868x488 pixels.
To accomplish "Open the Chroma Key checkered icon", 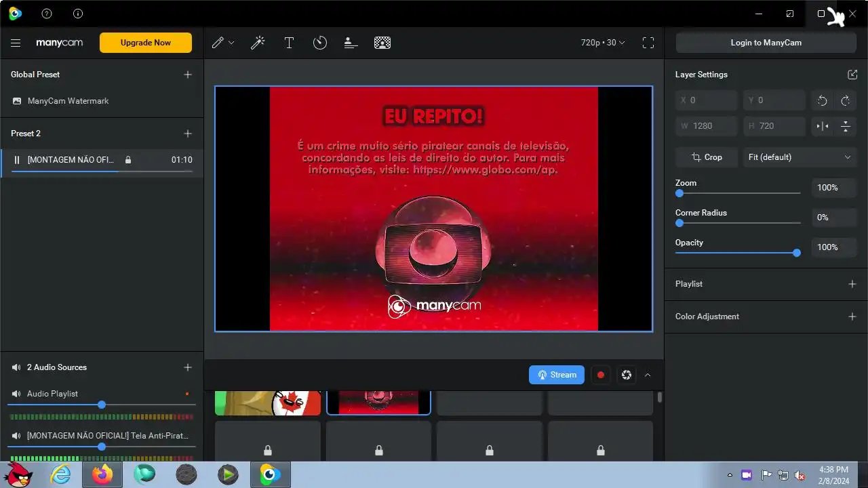I will tap(382, 43).
